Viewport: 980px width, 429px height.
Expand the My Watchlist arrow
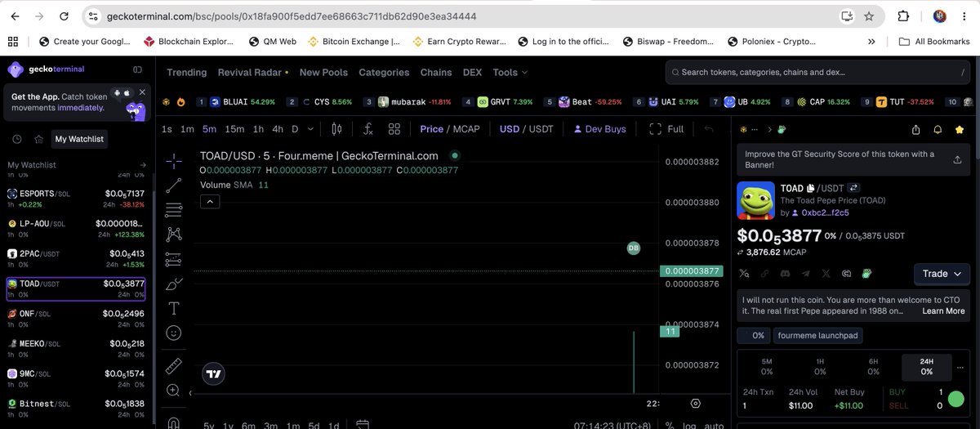(143, 165)
